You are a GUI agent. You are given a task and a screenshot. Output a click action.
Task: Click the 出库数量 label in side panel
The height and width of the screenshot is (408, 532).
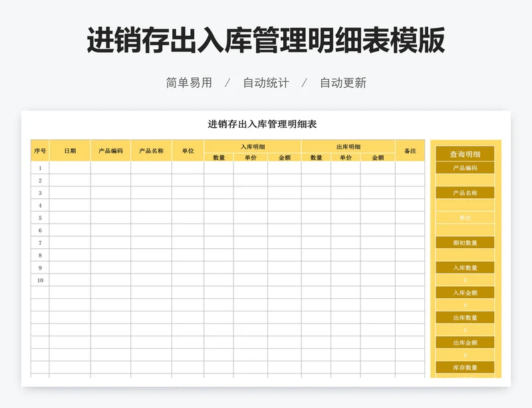pos(465,317)
